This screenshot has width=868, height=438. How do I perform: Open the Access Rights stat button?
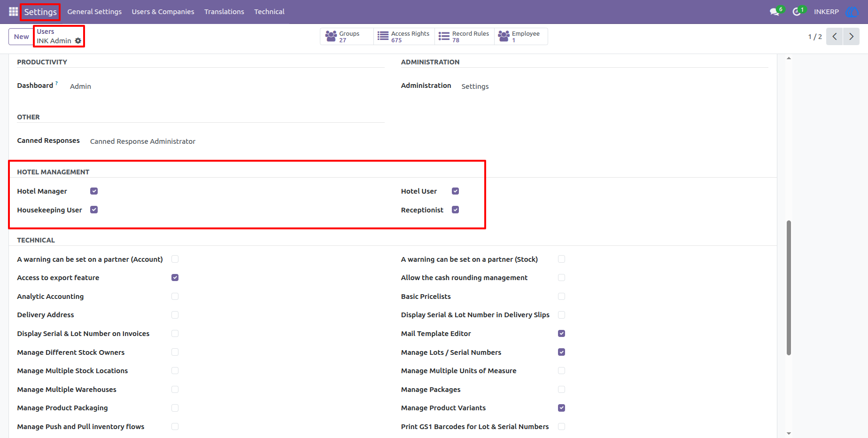coord(404,37)
